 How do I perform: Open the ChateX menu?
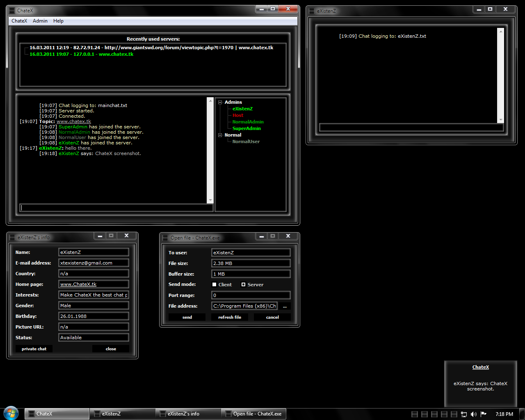click(19, 21)
